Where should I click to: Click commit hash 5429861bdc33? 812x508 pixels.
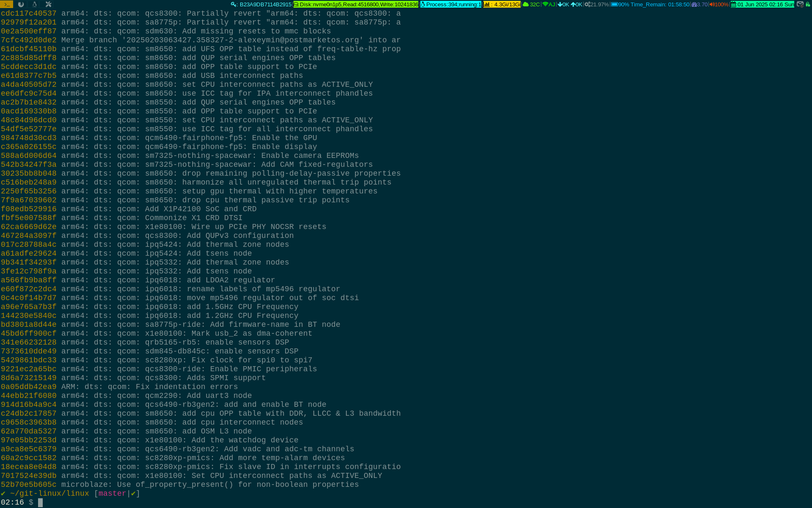(28, 360)
